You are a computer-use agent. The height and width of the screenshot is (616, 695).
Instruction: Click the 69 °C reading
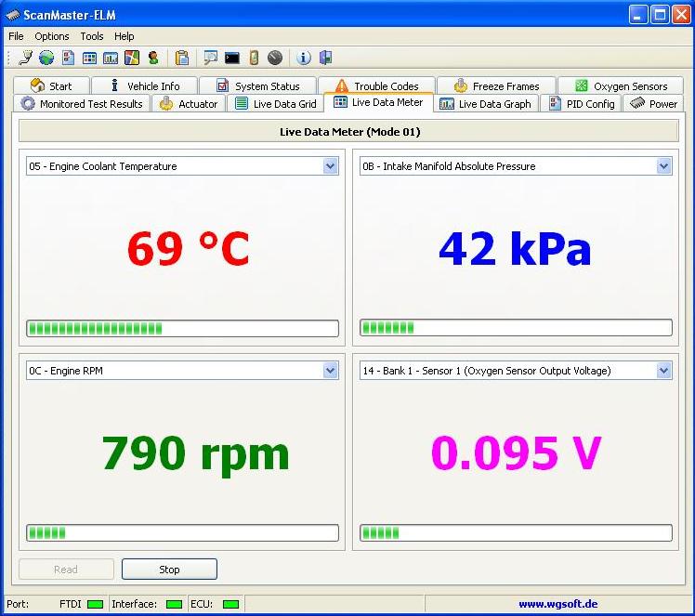189,249
